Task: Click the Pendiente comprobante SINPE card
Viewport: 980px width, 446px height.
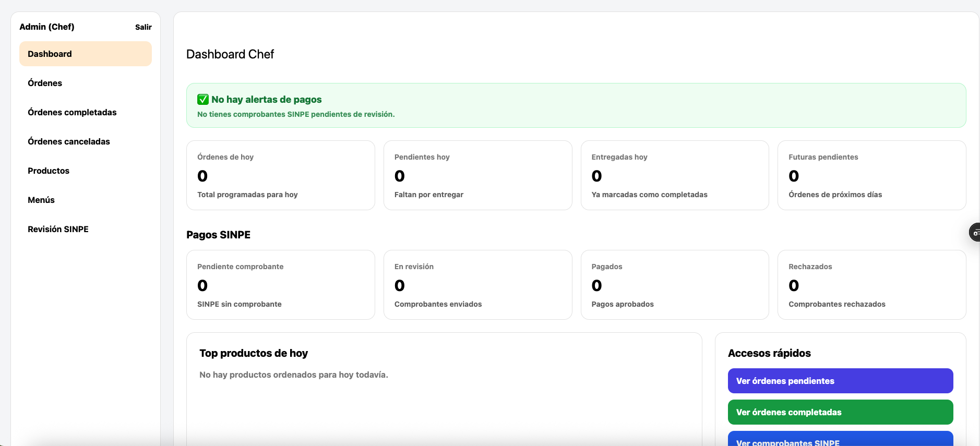Action: tap(281, 285)
